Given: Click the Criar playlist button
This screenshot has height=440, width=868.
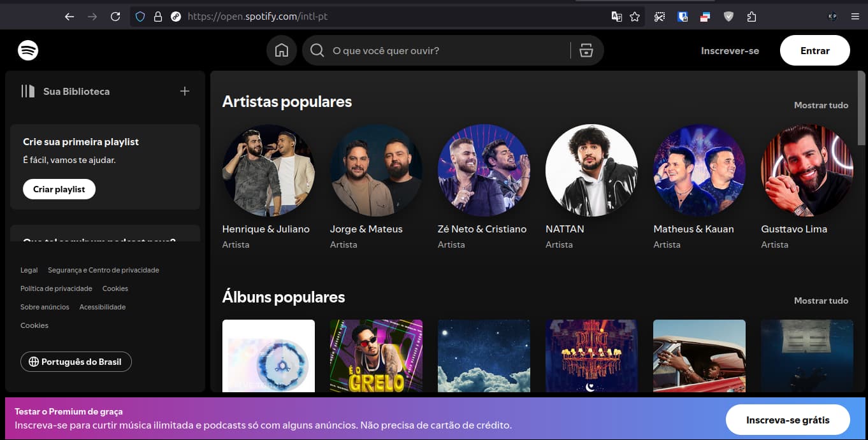Looking at the screenshot, I should click(x=59, y=189).
